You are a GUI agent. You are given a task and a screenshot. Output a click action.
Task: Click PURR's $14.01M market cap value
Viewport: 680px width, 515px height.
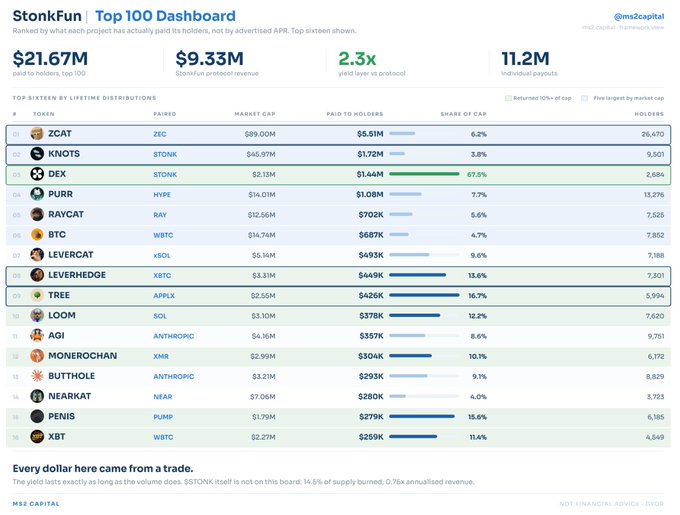tap(262, 195)
